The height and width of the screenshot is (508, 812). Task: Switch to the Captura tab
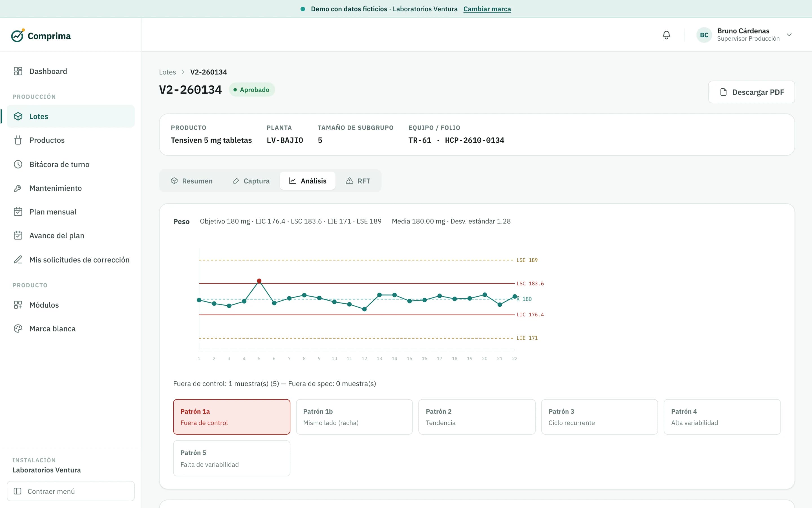[x=251, y=181]
